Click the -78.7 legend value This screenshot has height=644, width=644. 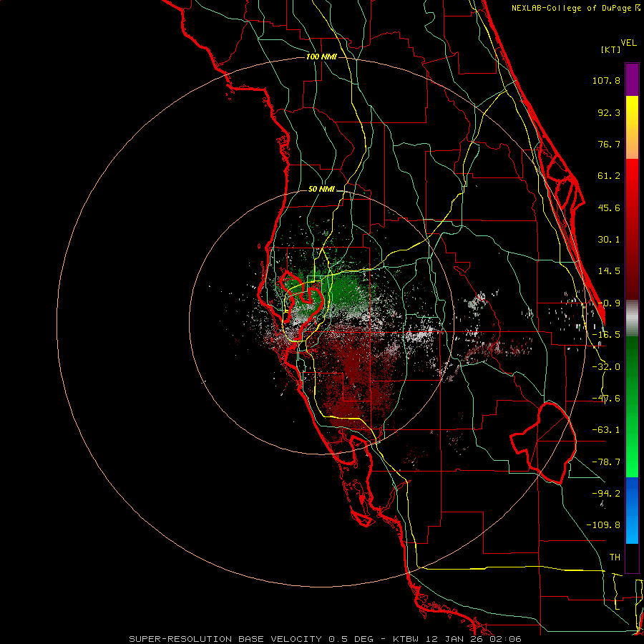click(606, 462)
